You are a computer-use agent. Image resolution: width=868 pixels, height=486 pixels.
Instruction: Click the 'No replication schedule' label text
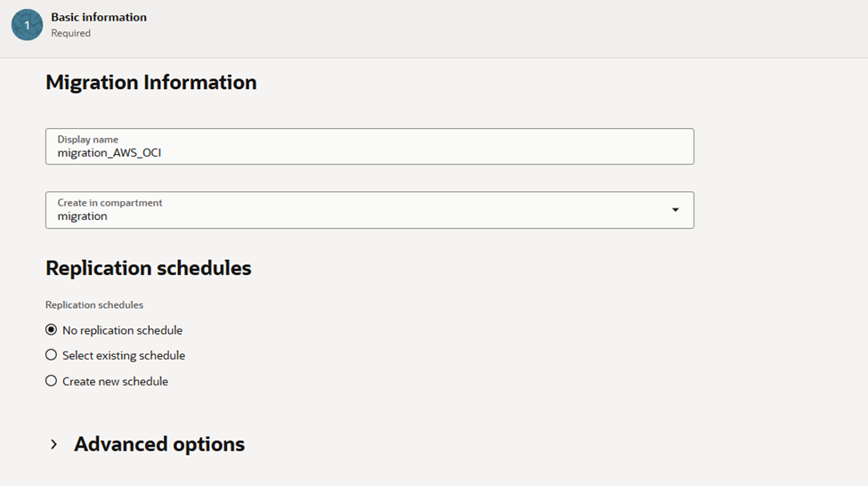(x=122, y=330)
